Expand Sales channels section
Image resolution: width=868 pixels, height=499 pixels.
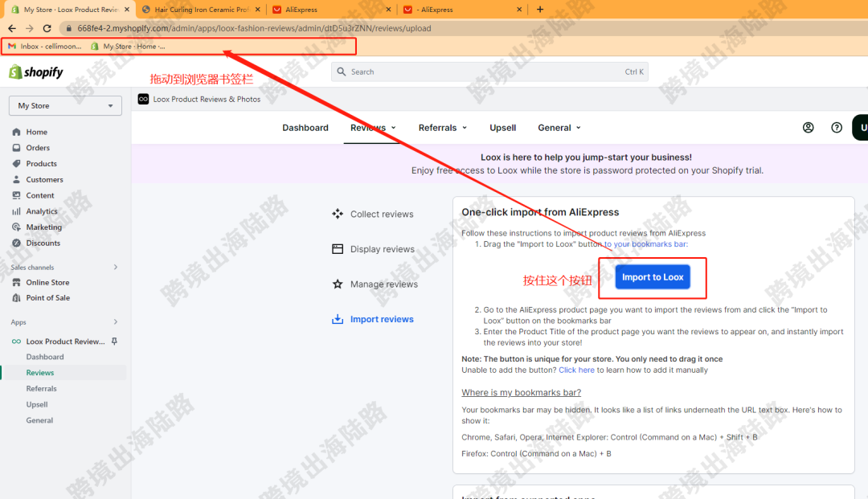pos(116,268)
